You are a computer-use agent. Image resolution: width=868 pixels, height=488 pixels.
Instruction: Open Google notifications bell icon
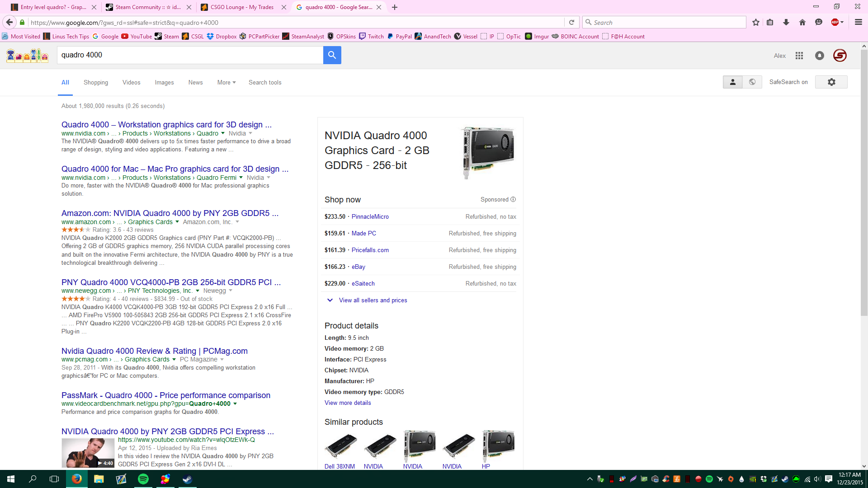tap(820, 56)
